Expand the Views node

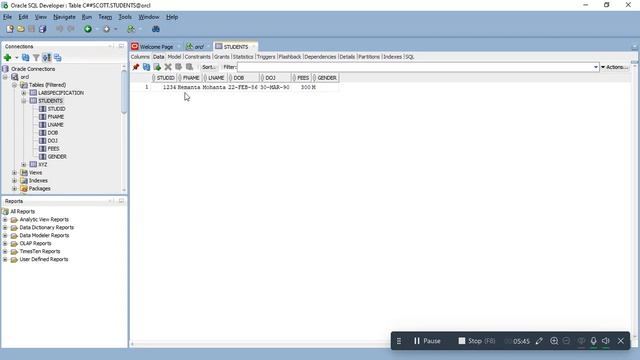point(14,173)
